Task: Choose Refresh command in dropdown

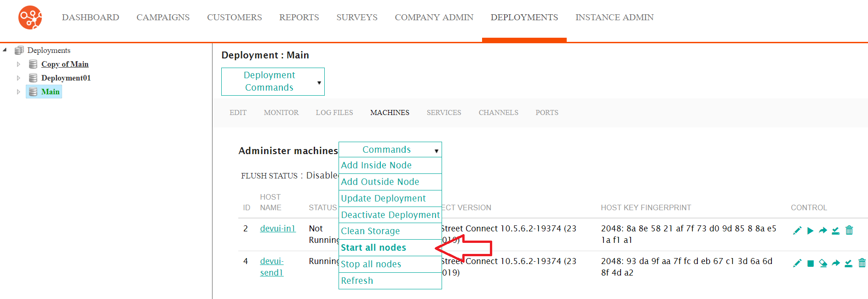Action: tap(390, 281)
